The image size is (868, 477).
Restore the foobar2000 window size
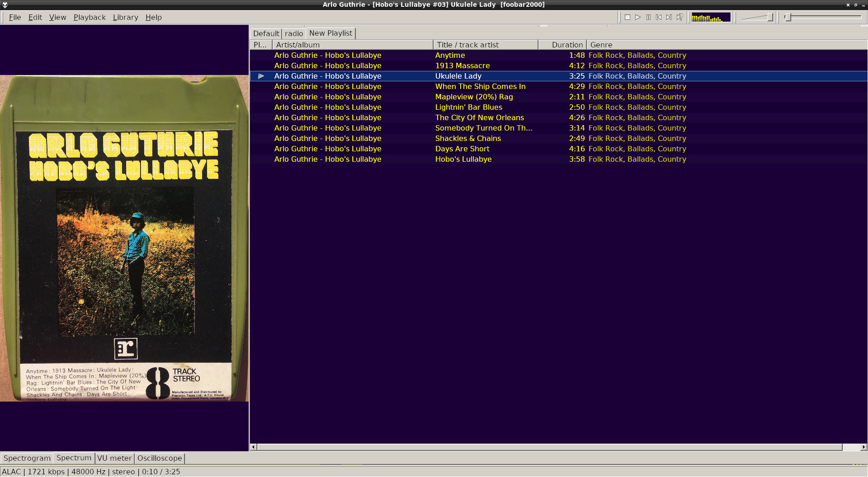856,5
